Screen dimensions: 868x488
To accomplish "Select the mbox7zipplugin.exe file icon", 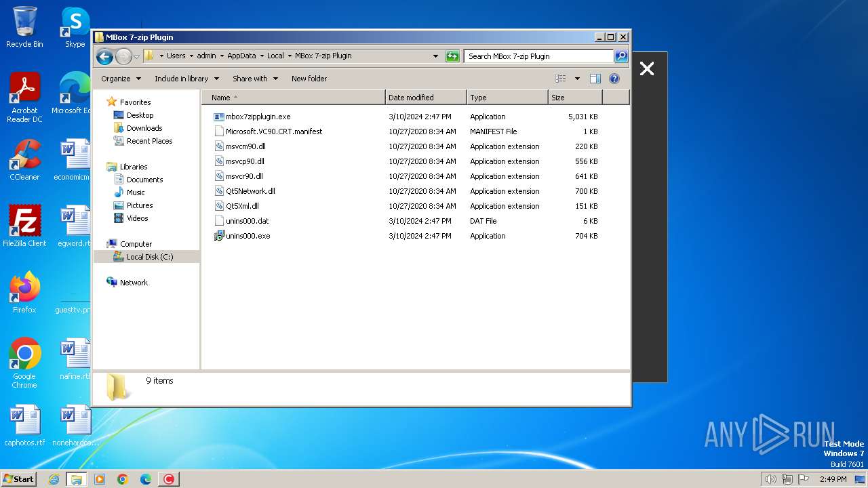I will (218, 117).
